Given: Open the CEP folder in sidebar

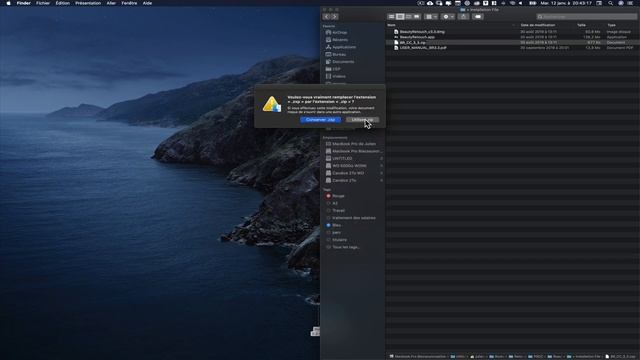Looking at the screenshot, I should coord(336,69).
